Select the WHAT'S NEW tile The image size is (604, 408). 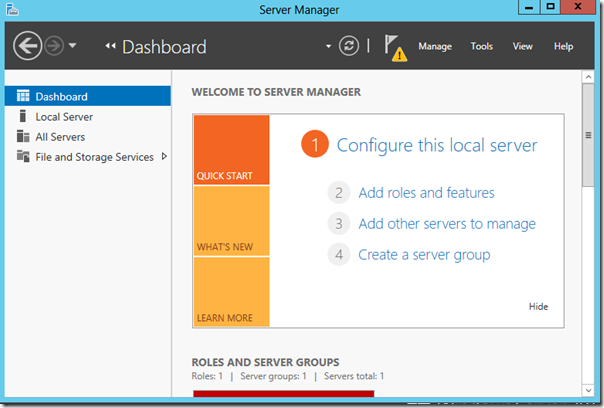pyautogui.click(x=231, y=221)
